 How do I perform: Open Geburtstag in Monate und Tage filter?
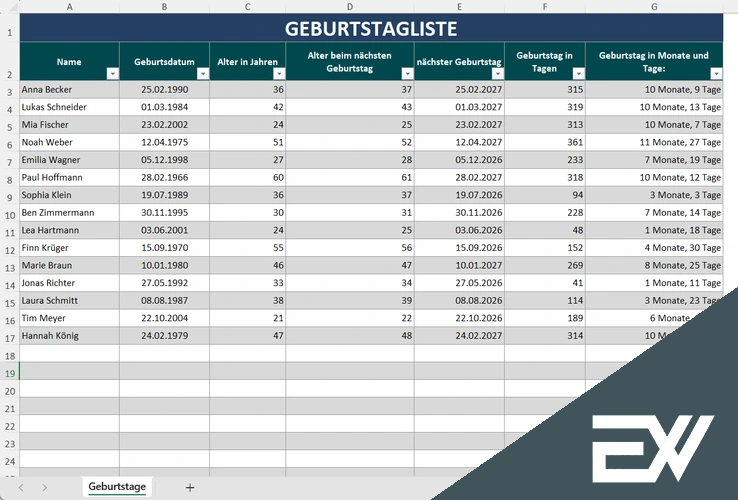(x=716, y=73)
